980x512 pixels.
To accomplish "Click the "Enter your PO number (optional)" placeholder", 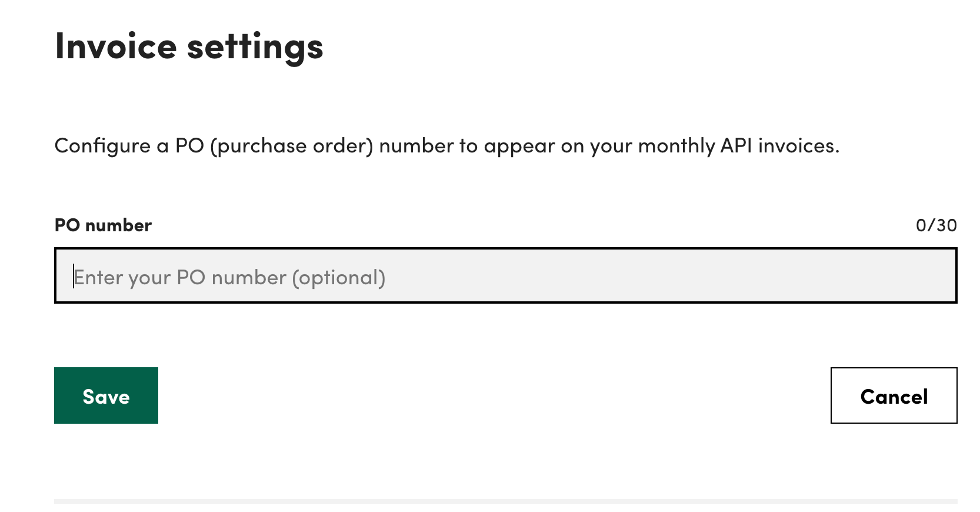I will click(x=229, y=277).
